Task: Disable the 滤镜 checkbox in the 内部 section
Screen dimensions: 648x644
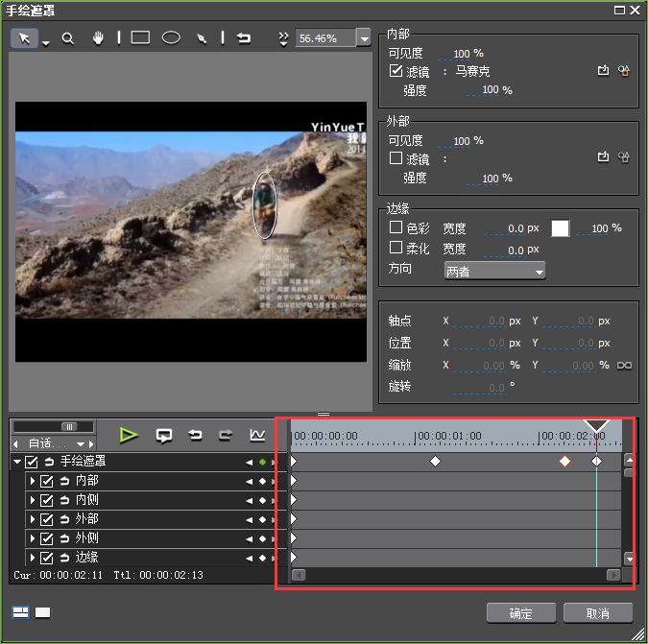Action: (396, 71)
